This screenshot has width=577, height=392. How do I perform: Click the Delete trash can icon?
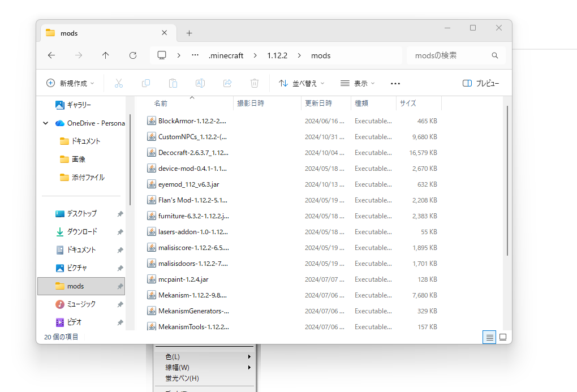[255, 83]
